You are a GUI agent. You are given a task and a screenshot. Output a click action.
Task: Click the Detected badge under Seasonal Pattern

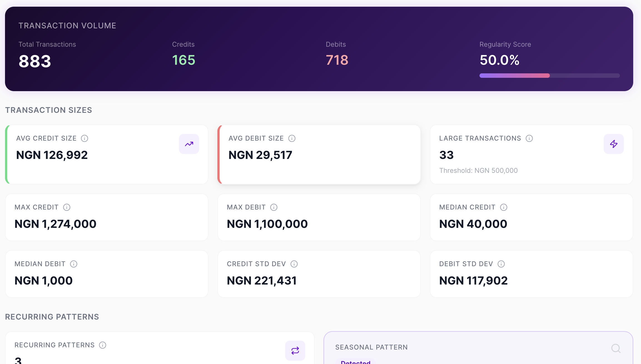point(356,362)
